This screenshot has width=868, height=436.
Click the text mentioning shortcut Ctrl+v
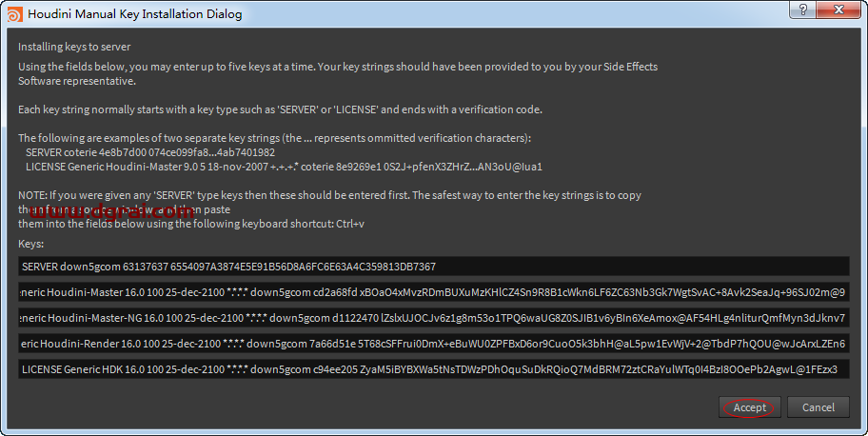coord(191,224)
